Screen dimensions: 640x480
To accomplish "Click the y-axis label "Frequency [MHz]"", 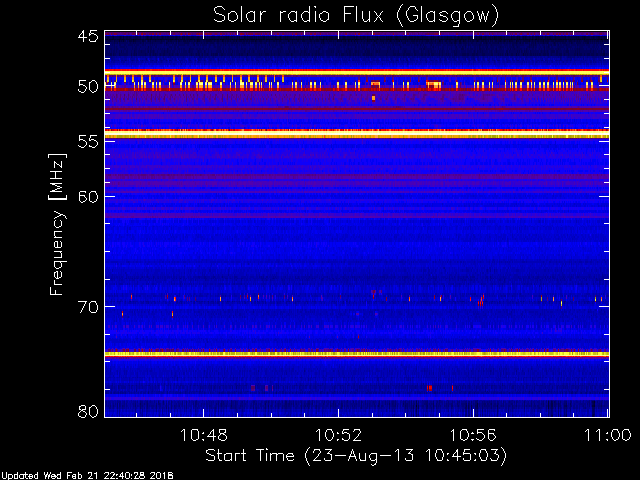I will (57, 224).
